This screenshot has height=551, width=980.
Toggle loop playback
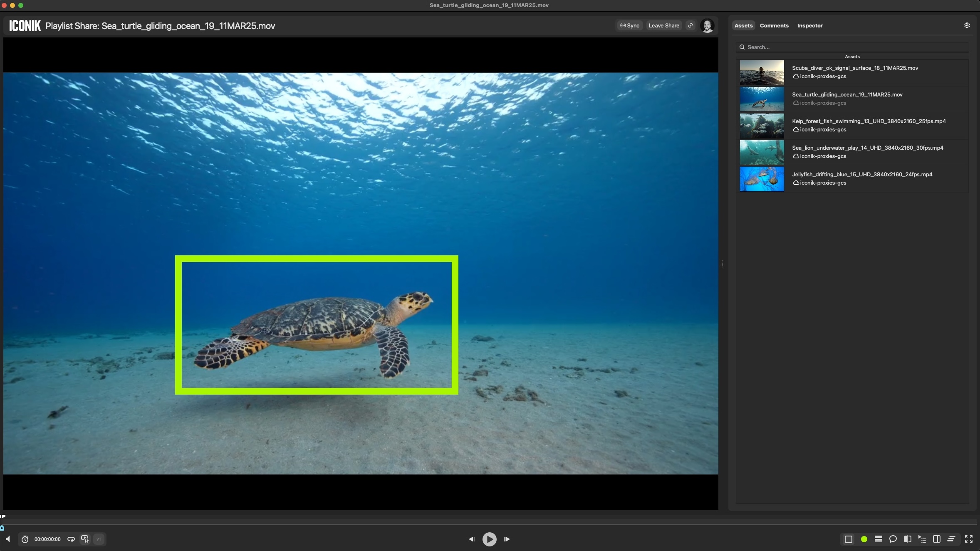point(71,539)
